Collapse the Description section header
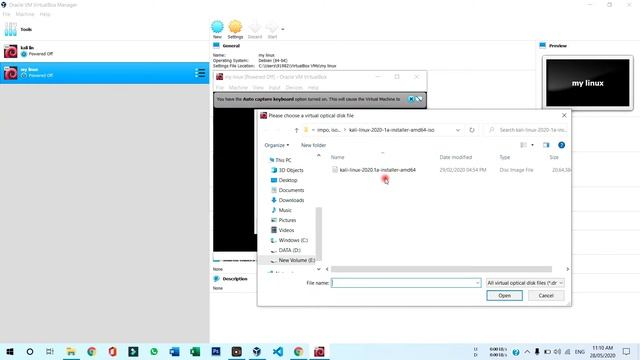 tap(235, 279)
